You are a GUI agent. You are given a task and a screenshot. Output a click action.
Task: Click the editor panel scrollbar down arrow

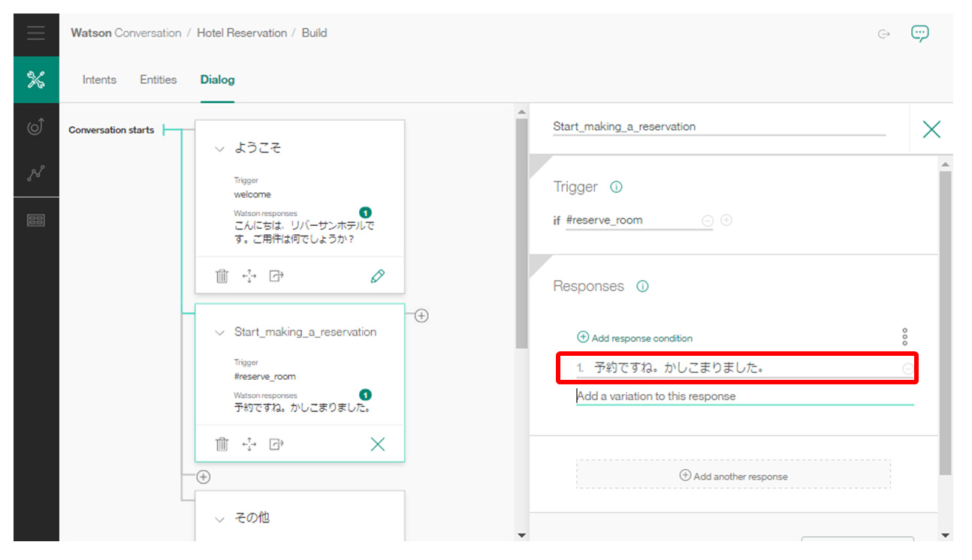tap(945, 535)
